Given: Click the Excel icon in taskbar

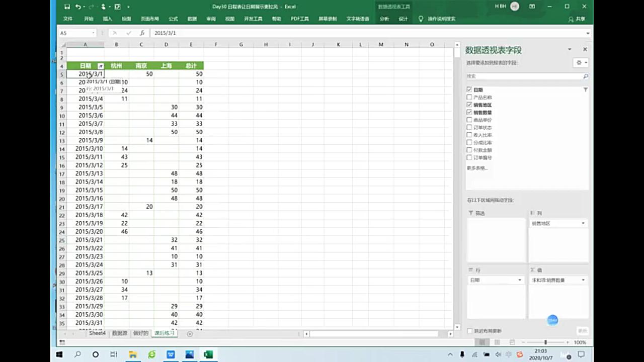Looking at the screenshot, I should (x=208, y=354).
